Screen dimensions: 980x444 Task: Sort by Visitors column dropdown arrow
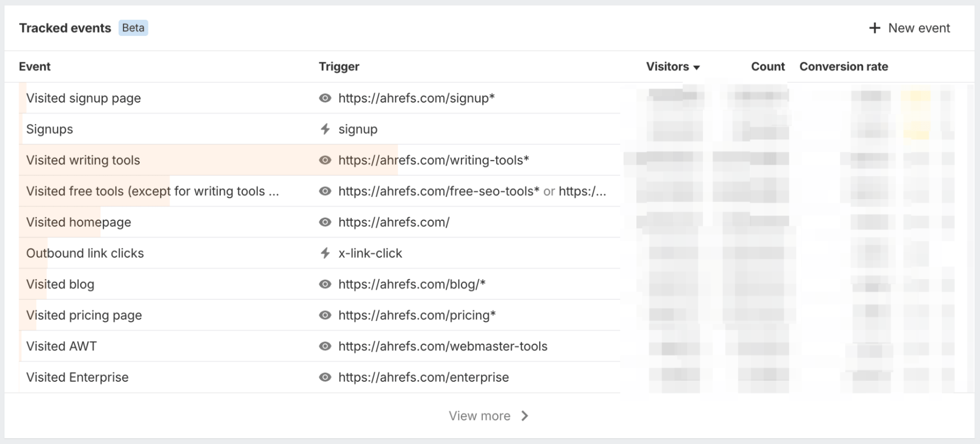coord(697,67)
